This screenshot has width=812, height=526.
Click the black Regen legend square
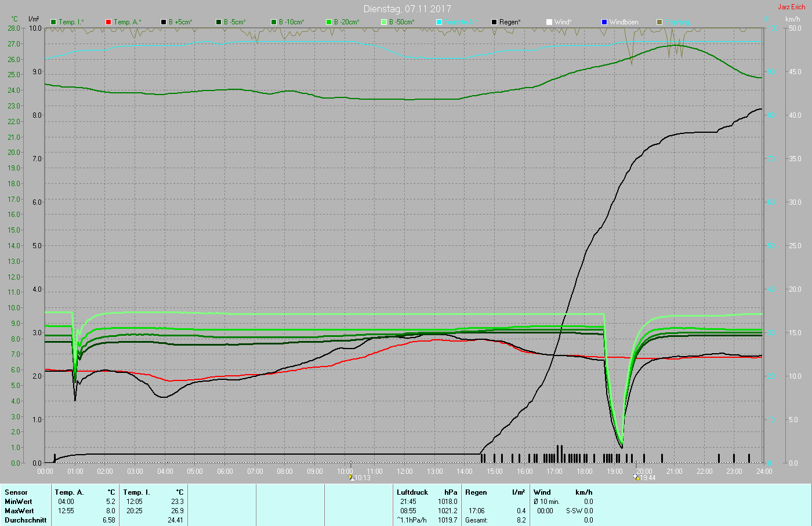coord(494,22)
